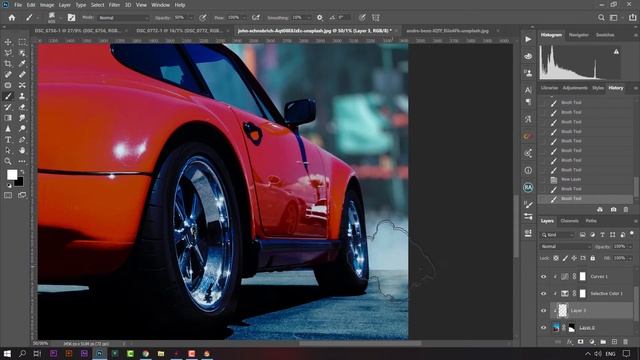Select the Horizontal Type tool
This screenshot has height=360, width=640.
tap(8, 140)
